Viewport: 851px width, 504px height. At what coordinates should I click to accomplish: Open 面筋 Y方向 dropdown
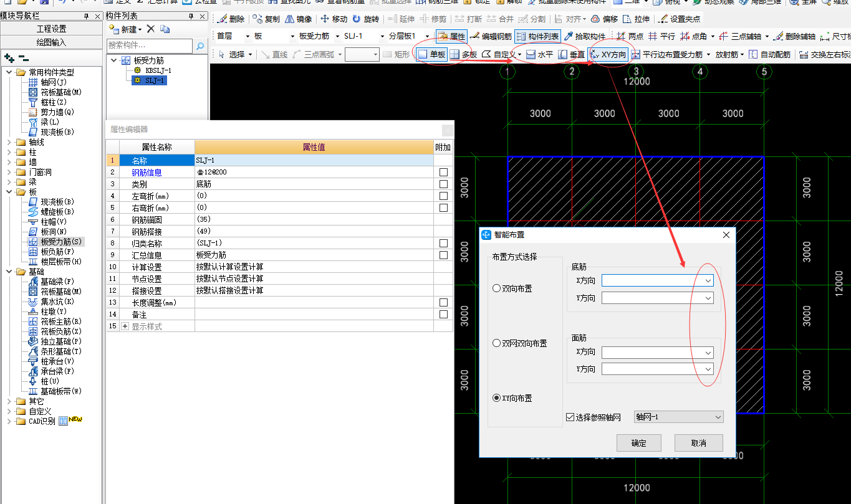point(708,369)
